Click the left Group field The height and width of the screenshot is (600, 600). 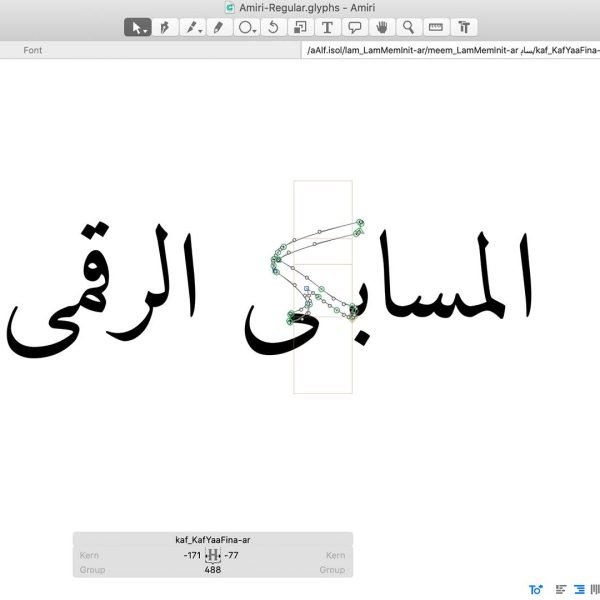(92, 570)
